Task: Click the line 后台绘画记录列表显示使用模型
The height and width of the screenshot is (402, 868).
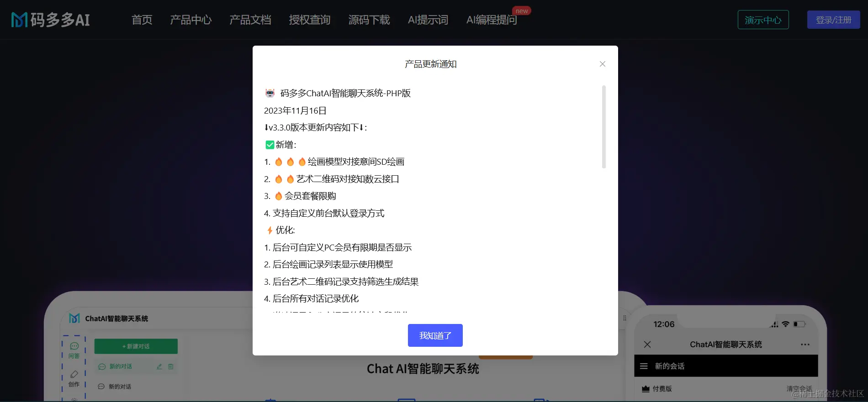Action: click(x=328, y=264)
